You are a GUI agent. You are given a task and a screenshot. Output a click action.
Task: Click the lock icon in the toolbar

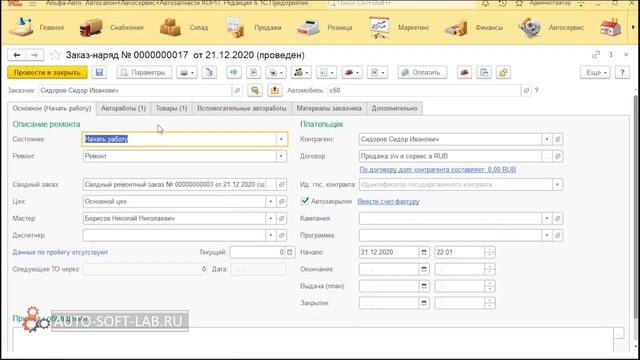coord(503,72)
